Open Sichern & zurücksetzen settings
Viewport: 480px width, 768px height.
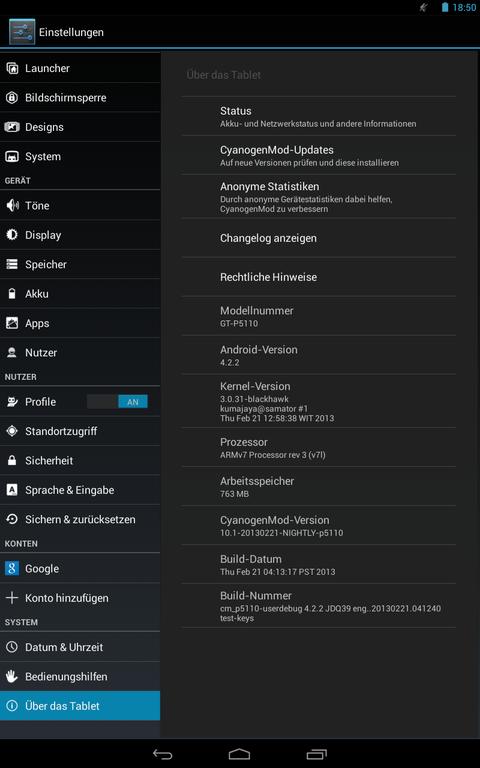[x=80, y=519]
